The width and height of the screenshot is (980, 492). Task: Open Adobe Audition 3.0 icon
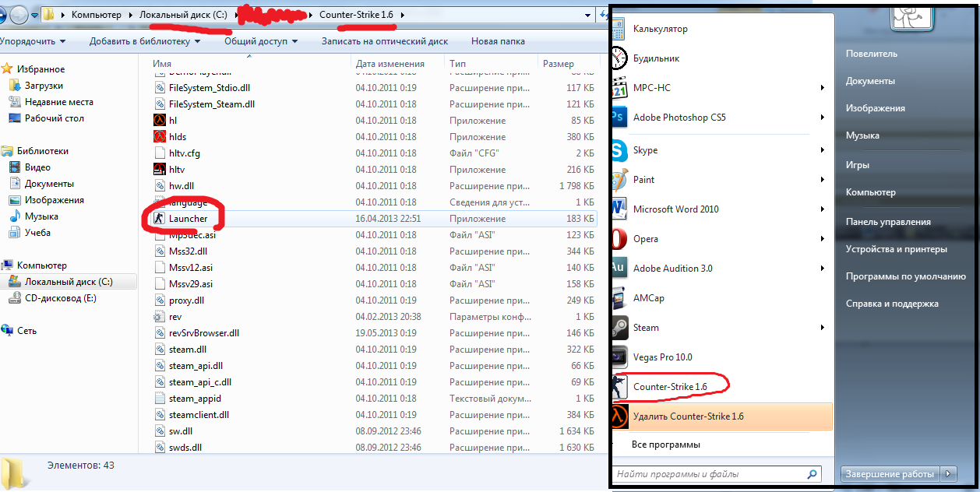(620, 269)
